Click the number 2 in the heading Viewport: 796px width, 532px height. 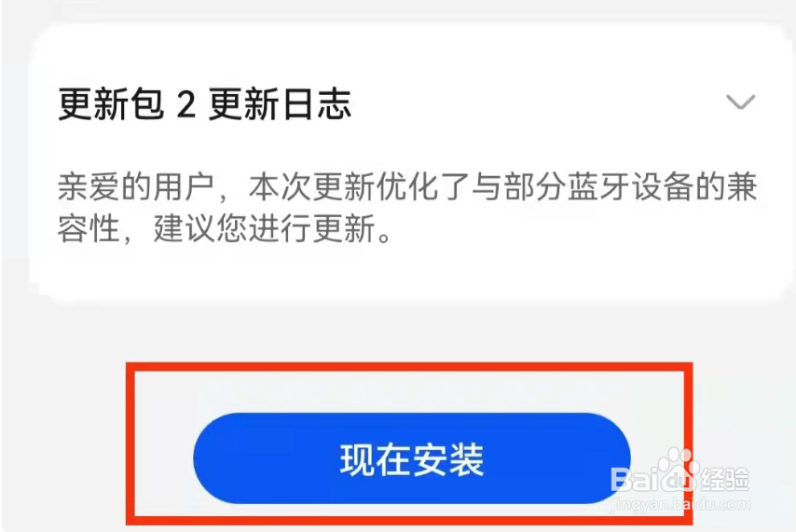(185, 104)
